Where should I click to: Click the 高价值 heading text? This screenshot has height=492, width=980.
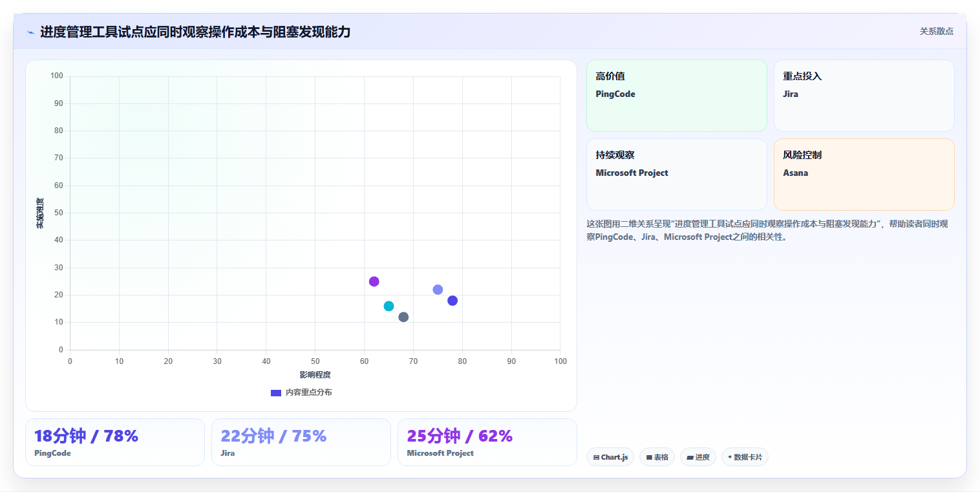[610, 76]
